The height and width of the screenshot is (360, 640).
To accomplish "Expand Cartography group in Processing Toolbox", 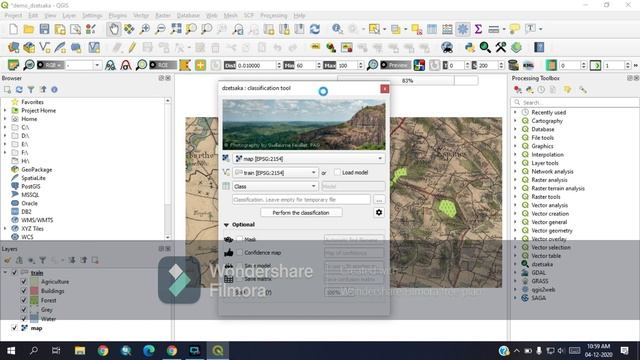I will pyautogui.click(x=516, y=121).
